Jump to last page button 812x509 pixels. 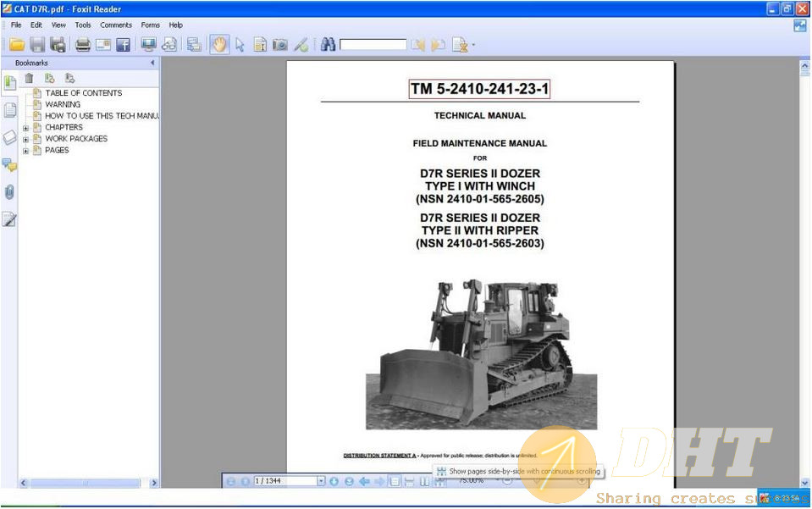pos(349,482)
